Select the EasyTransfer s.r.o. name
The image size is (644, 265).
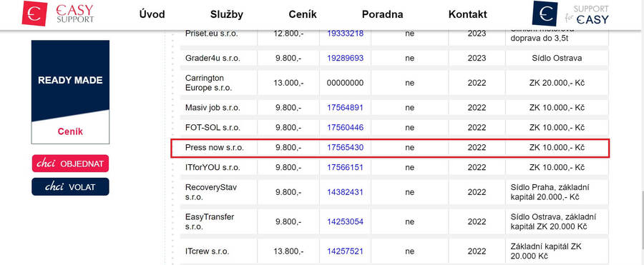tap(210, 221)
